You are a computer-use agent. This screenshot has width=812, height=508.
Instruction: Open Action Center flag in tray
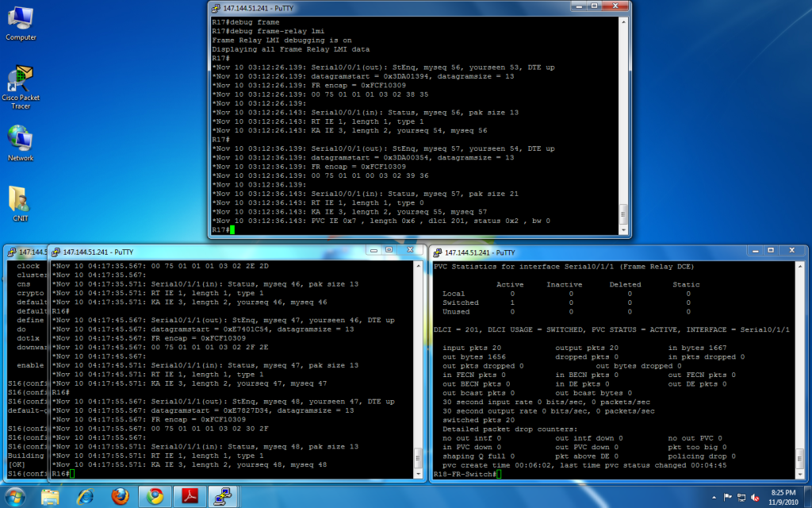point(727,497)
